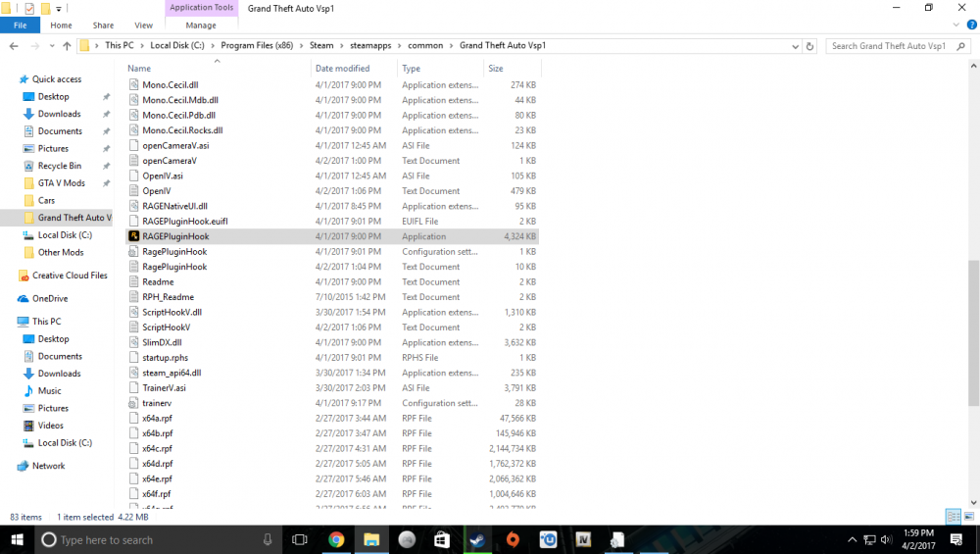Open the Action Center notifications

[x=956, y=539]
